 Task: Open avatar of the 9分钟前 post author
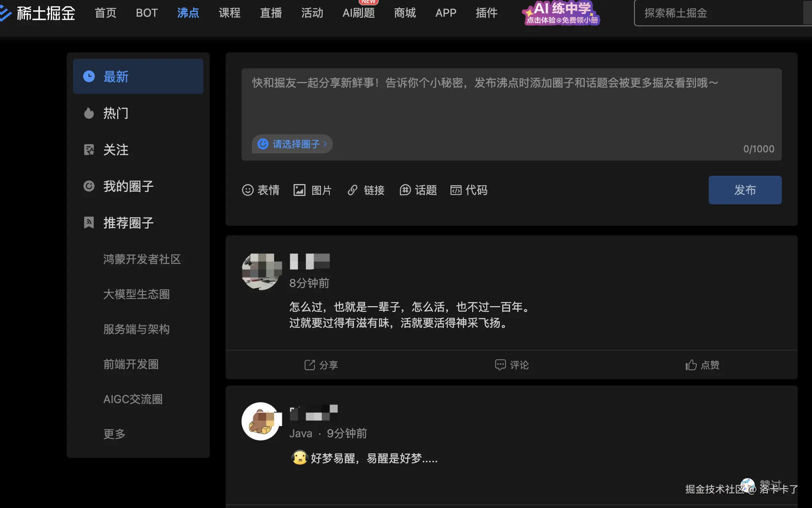pos(261,421)
